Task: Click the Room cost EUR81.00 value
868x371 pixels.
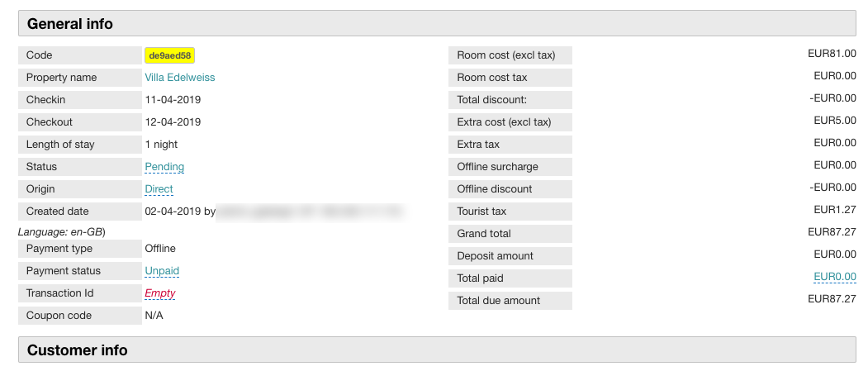Action: [x=832, y=55]
